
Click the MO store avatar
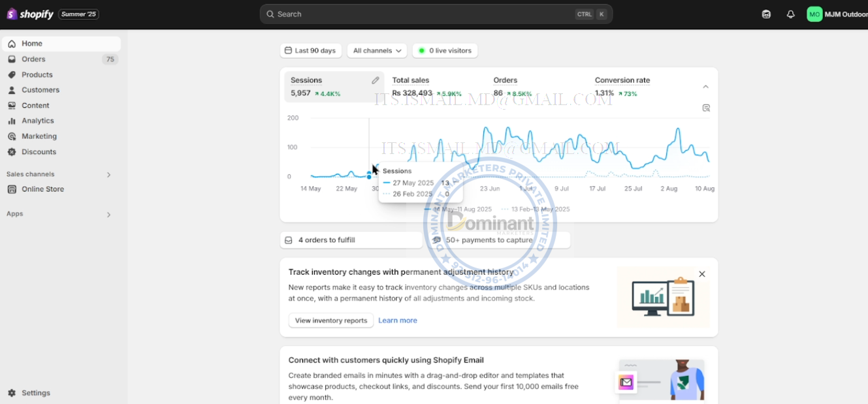tap(814, 14)
